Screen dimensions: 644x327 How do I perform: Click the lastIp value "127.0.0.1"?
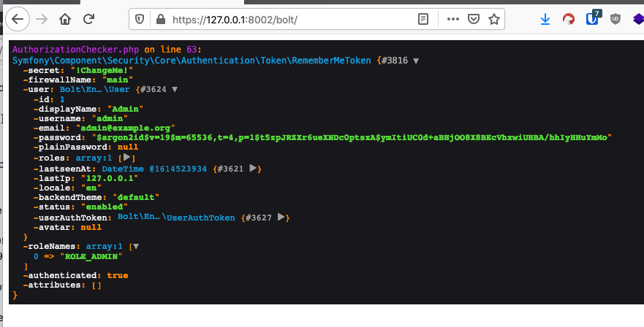click(110, 178)
